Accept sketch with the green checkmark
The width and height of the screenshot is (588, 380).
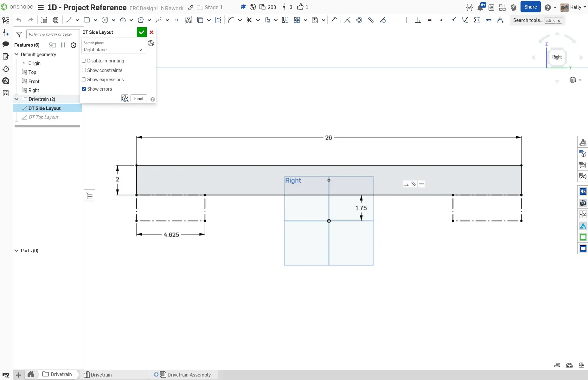pyautogui.click(x=142, y=32)
